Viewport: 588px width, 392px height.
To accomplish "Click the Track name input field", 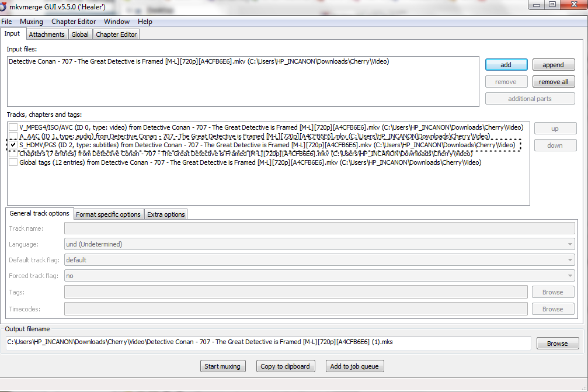I will click(x=319, y=228).
